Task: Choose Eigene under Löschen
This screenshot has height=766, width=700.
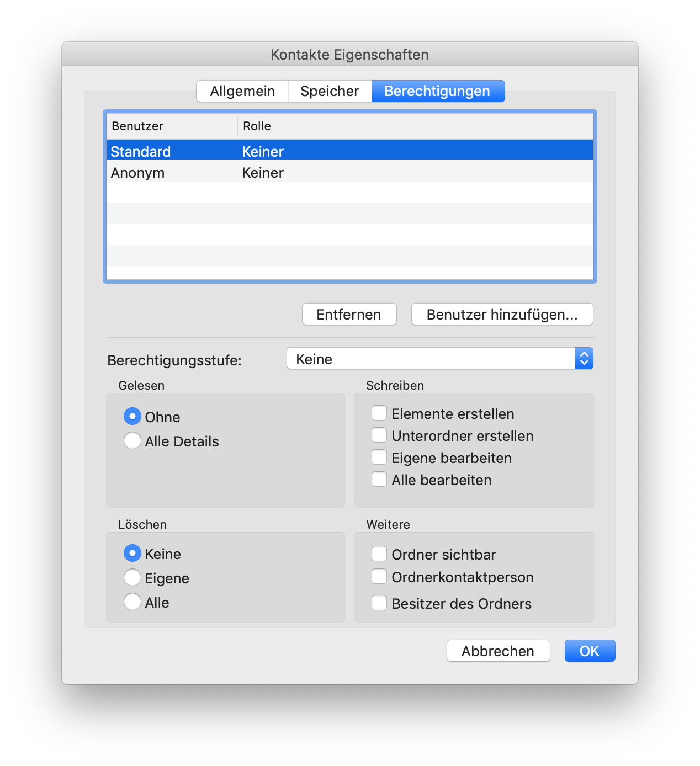Action: [x=132, y=577]
